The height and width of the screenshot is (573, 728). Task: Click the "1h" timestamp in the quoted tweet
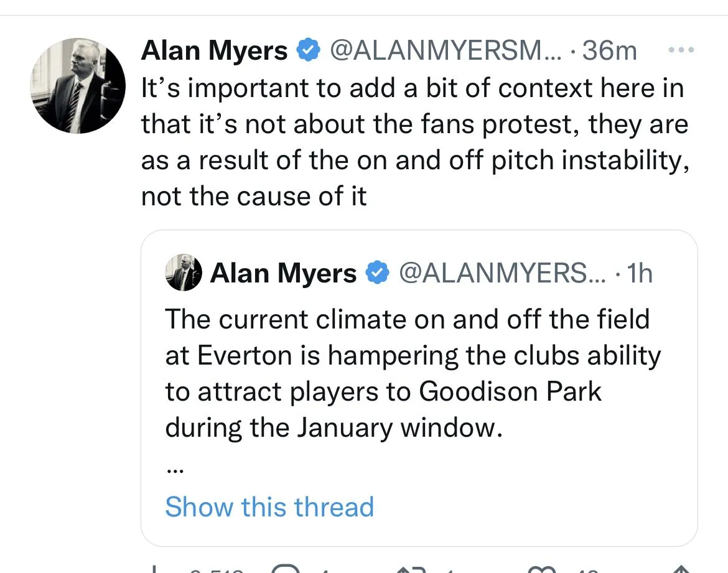pyautogui.click(x=640, y=273)
